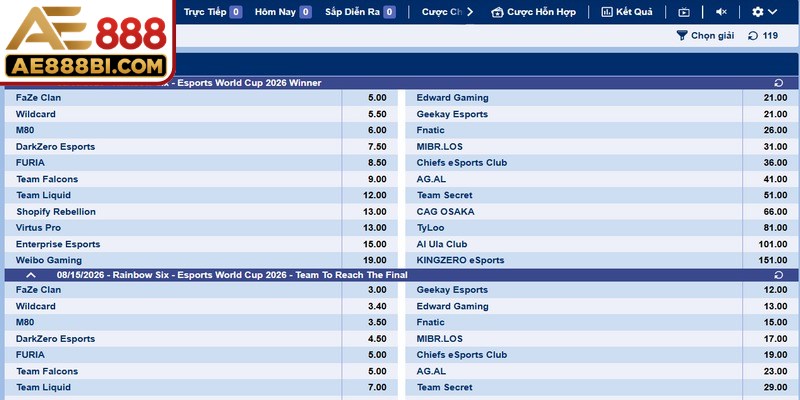Screen dimensions: 800x400
Task: Click the refresh counter showing 119
Action: pyautogui.click(x=763, y=35)
